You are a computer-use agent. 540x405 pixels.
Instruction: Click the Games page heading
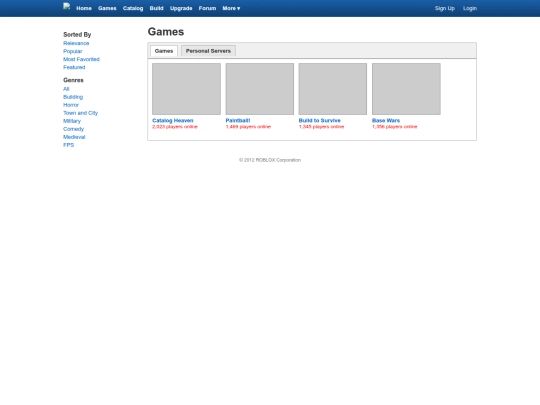(x=166, y=32)
